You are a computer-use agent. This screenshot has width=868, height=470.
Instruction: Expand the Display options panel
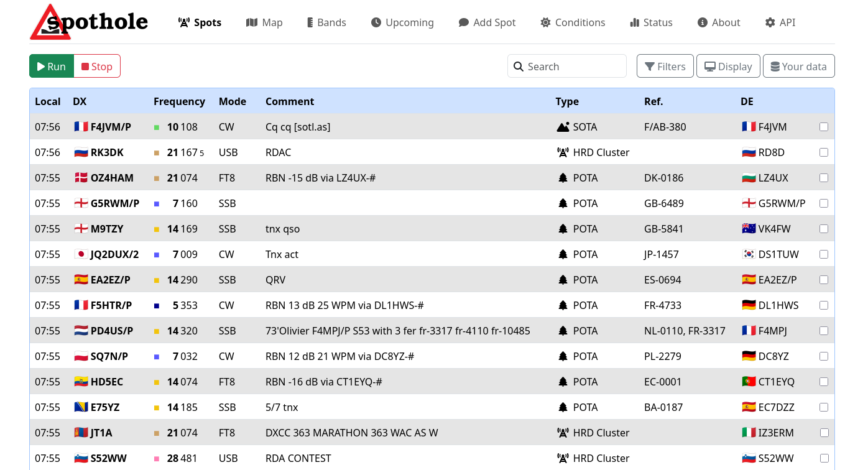728,67
